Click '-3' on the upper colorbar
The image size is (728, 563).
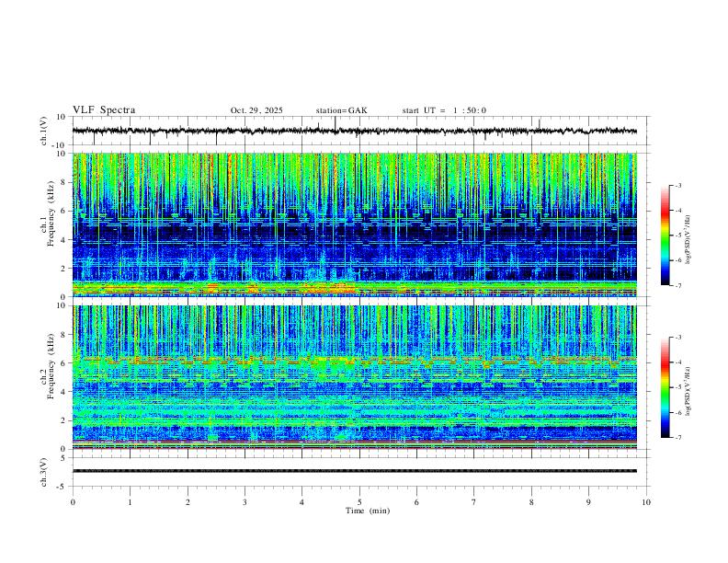[677, 185]
